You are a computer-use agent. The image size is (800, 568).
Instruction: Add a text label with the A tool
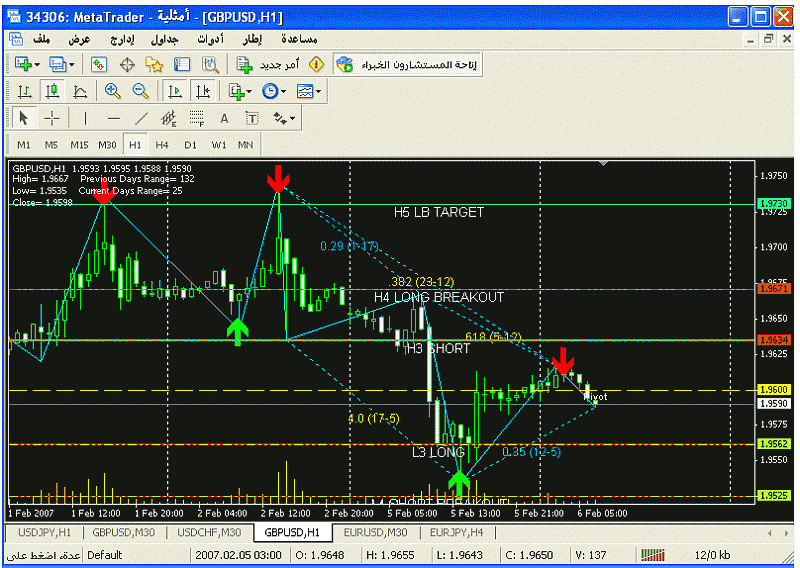(224, 118)
